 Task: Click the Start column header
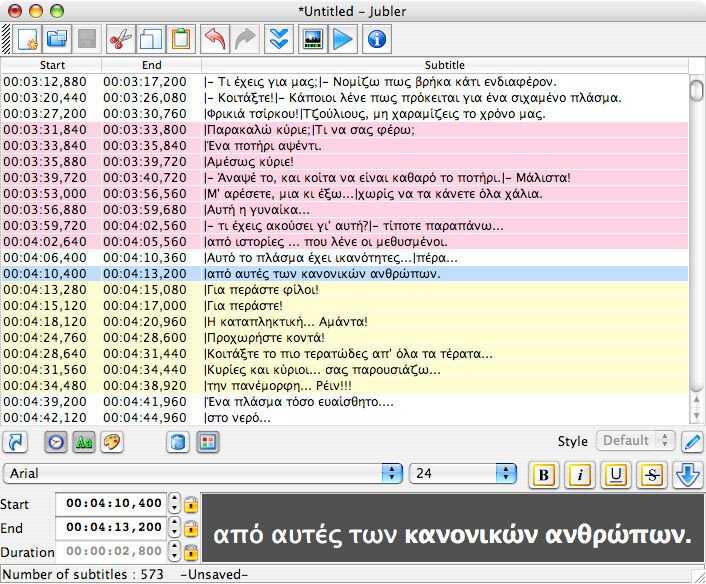tap(52, 65)
